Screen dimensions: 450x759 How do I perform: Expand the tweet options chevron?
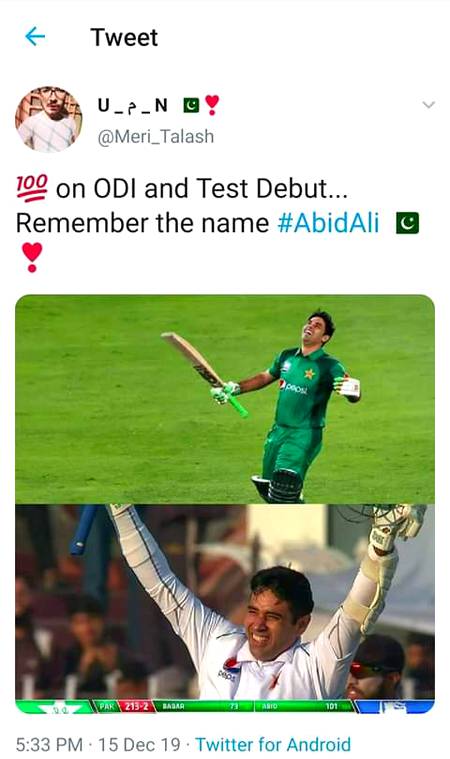point(428,105)
